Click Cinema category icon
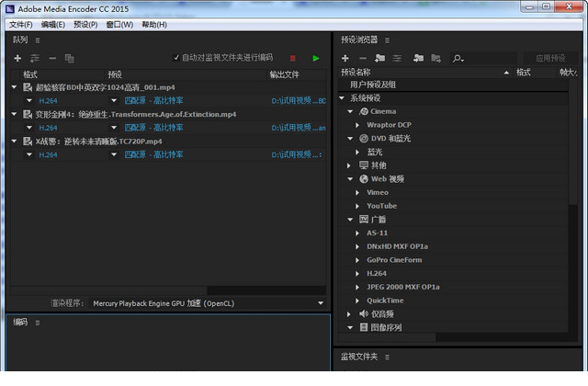588x386 pixels. pyautogui.click(x=364, y=111)
